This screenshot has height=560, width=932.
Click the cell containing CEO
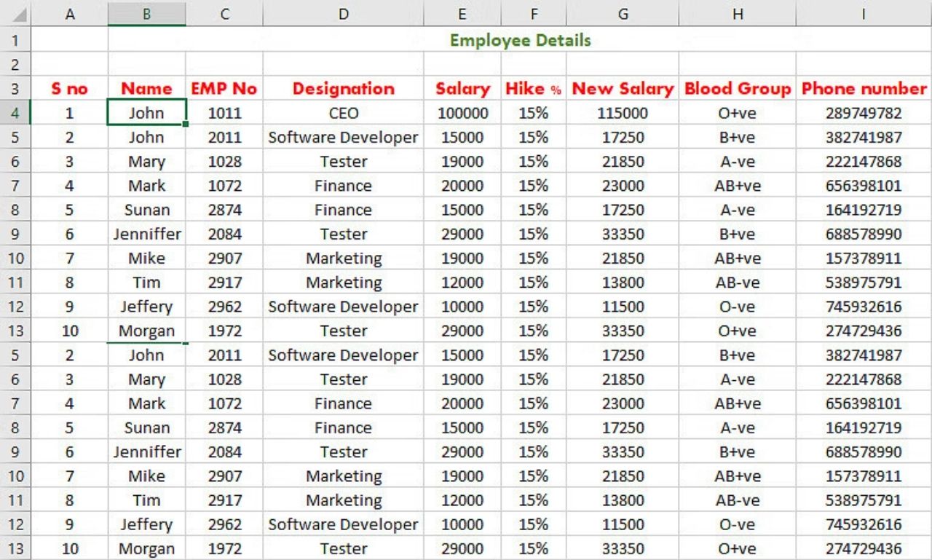pos(343,113)
